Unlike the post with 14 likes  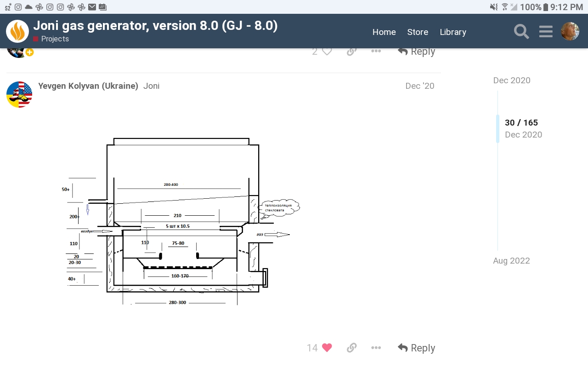point(327,348)
